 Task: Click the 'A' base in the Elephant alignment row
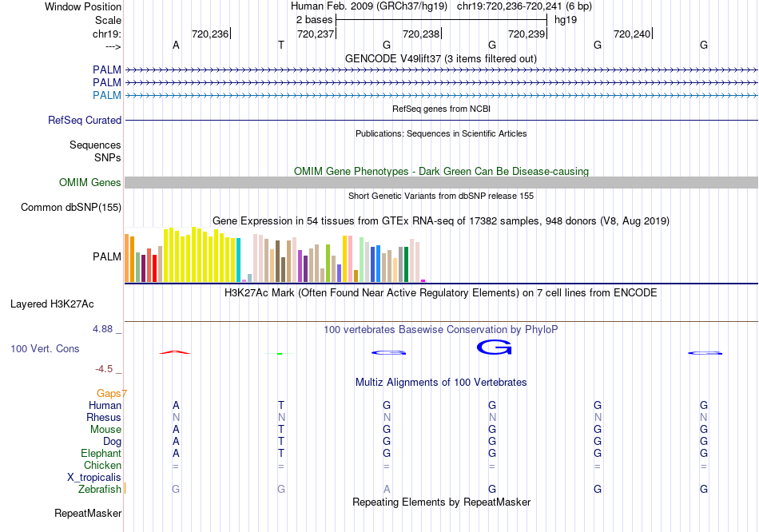click(176, 454)
